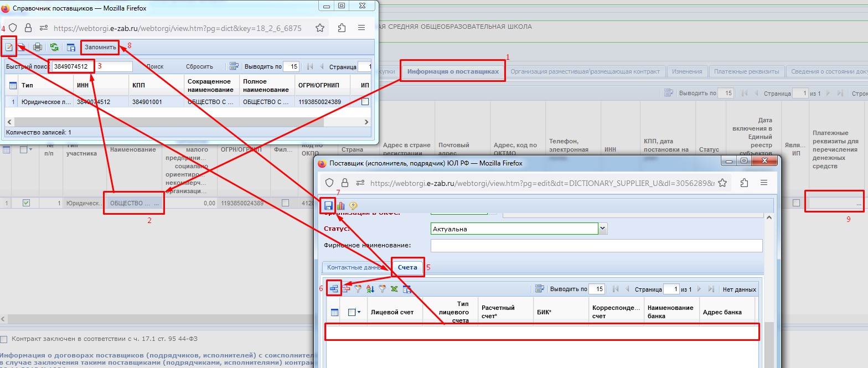Click the table view icon next to Запомнить
Image resolution: width=868 pixels, height=368 pixels.
pos(71,47)
